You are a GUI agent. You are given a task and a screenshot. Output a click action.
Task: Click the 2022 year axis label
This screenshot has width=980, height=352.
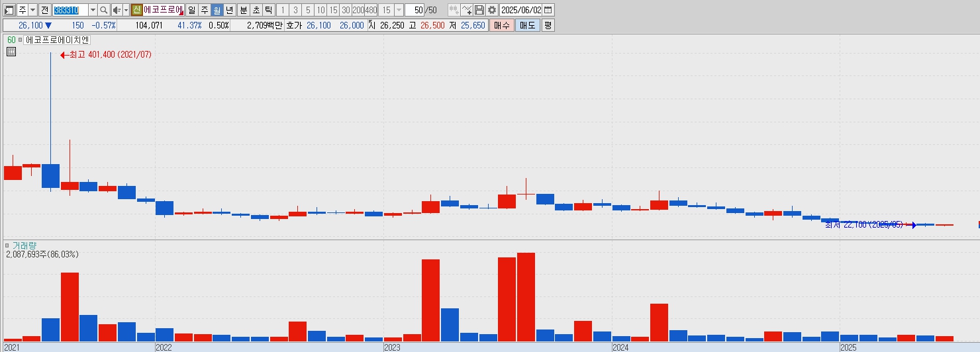(163, 347)
